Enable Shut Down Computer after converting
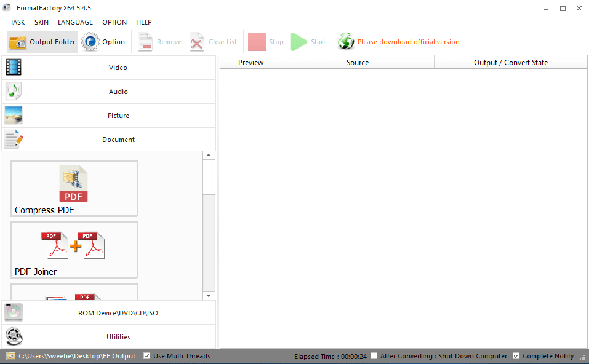 click(x=374, y=356)
